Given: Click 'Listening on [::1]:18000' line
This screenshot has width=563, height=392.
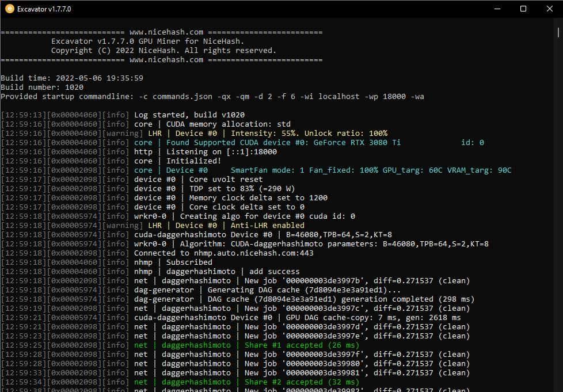Looking at the screenshot, I should point(139,152).
